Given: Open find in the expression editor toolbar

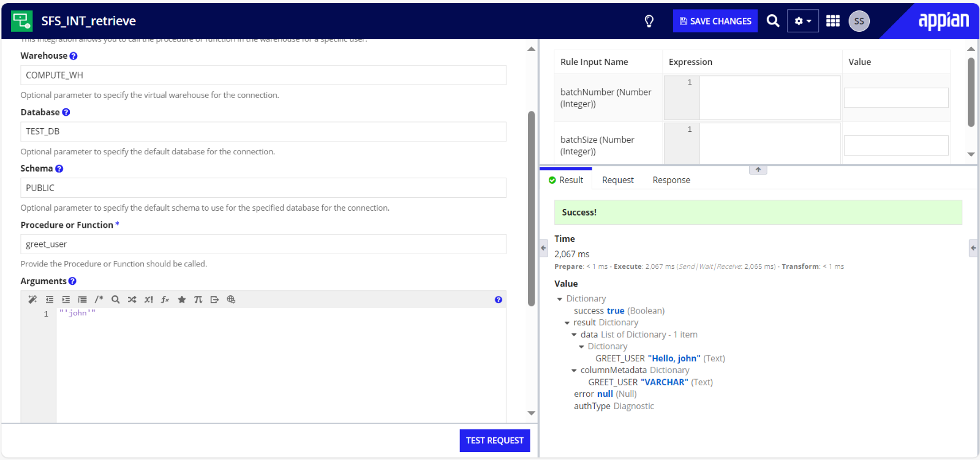Looking at the screenshot, I should [x=115, y=300].
